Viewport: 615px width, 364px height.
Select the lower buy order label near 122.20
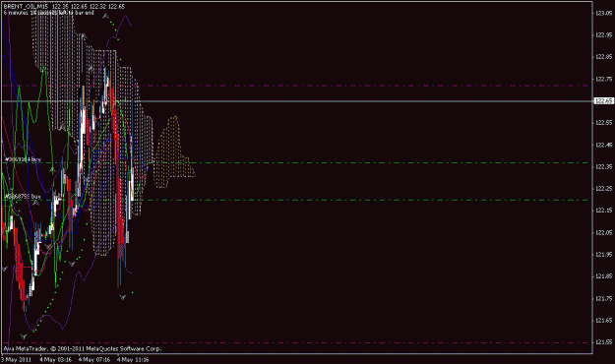[x=24, y=196]
